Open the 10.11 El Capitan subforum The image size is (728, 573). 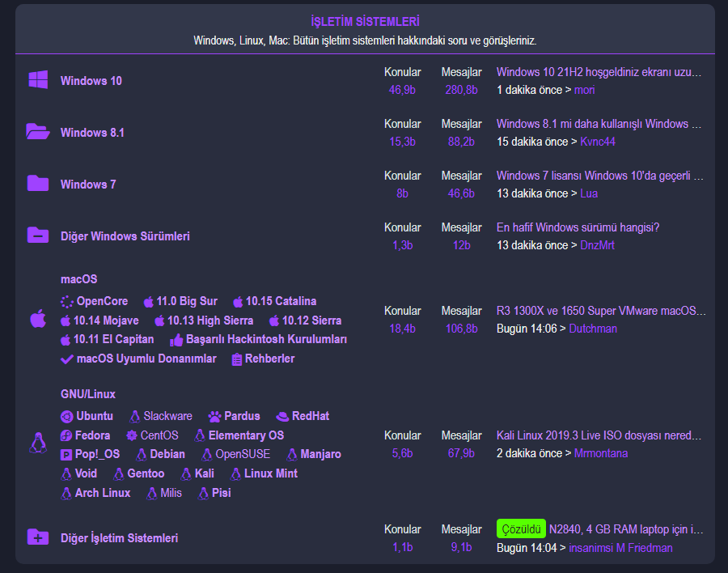pyautogui.click(x=113, y=339)
